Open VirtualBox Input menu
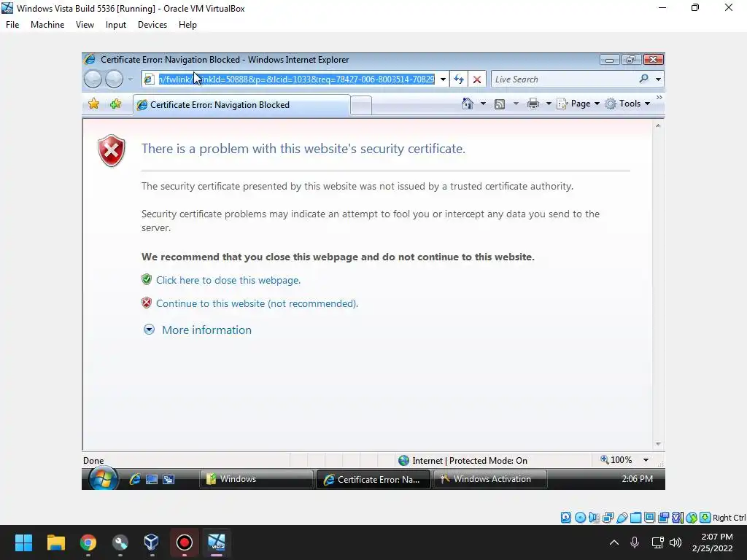Image resolution: width=747 pixels, height=560 pixels. 116,25
